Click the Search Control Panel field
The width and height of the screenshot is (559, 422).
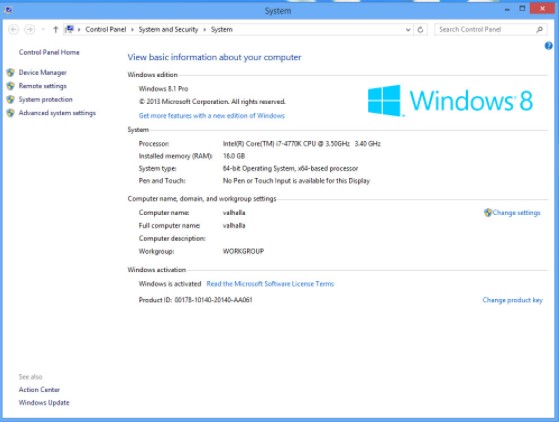click(x=491, y=30)
